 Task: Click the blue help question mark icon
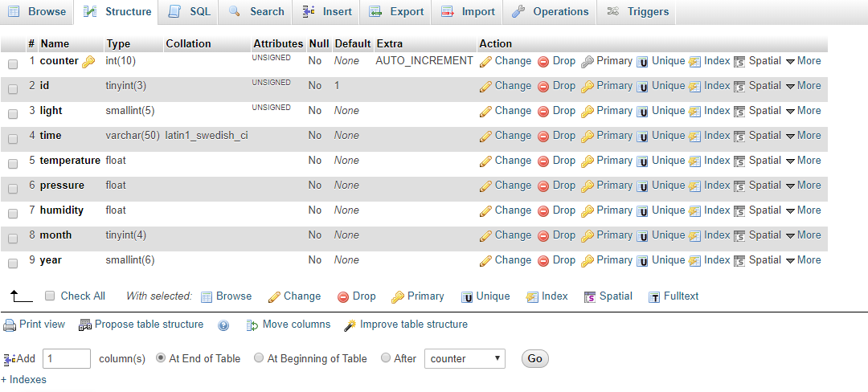click(223, 325)
